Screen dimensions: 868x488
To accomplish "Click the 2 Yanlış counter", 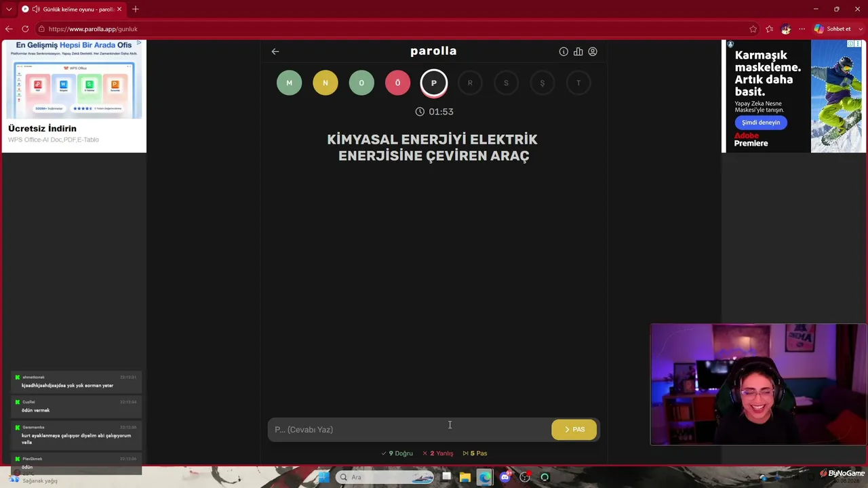I will point(438,453).
